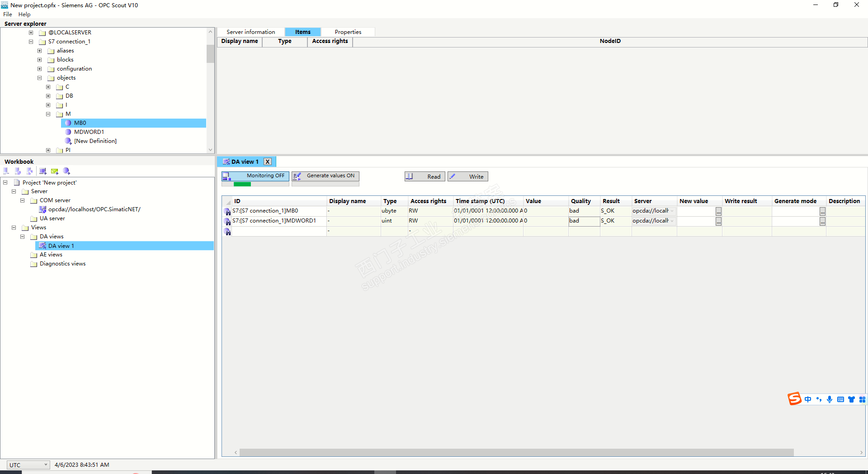This screenshot has height=474, width=868.
Task: Click the MDWORD1 sphere icon in Server explorer
Action: click(x=68, y=132)
